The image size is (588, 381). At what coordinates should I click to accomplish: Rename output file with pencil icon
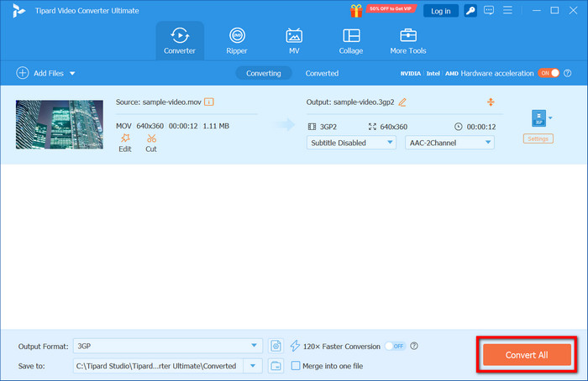tap(402, 102)
